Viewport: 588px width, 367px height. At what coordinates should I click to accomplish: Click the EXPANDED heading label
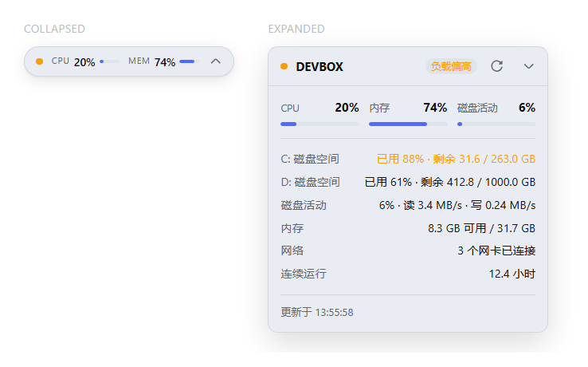tap(296, 29)
